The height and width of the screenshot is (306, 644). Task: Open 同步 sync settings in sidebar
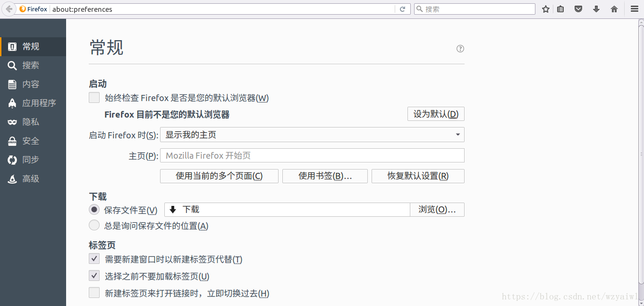(x=33, y=160)
